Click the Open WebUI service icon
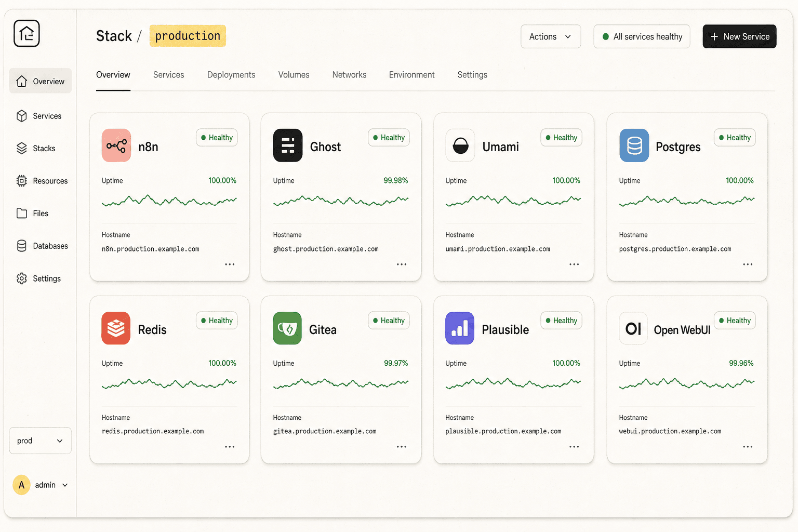Screen dimensions: 798x532 [x=633, y=328]
